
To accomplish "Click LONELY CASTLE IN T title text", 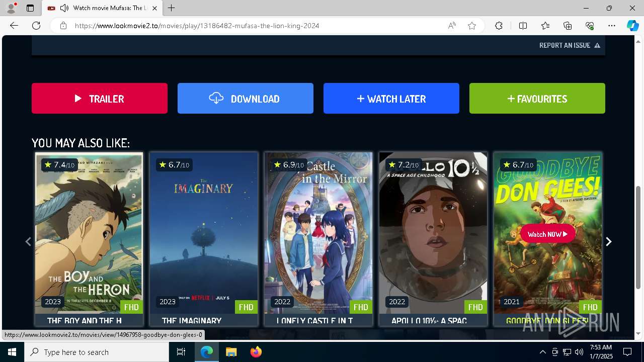I will [x=315, y=321].
